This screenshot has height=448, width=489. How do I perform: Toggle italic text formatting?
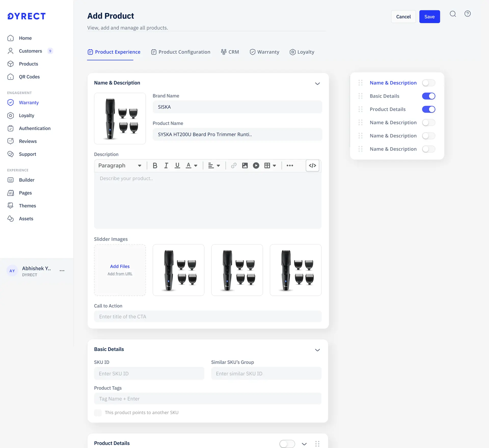pos(166,165)
